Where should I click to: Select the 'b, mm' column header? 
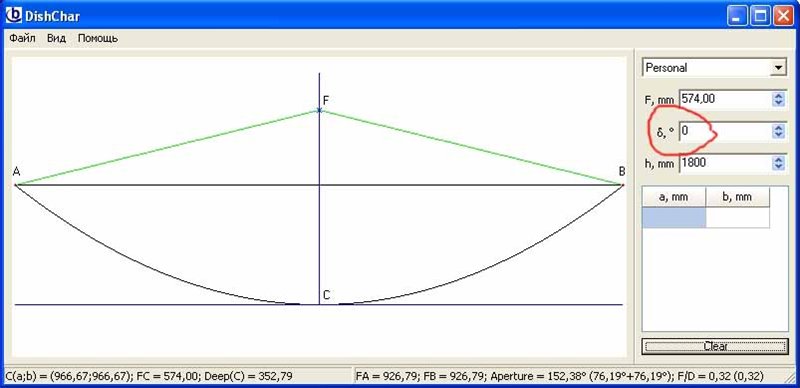pyautogui.click(x=737, y=197)
